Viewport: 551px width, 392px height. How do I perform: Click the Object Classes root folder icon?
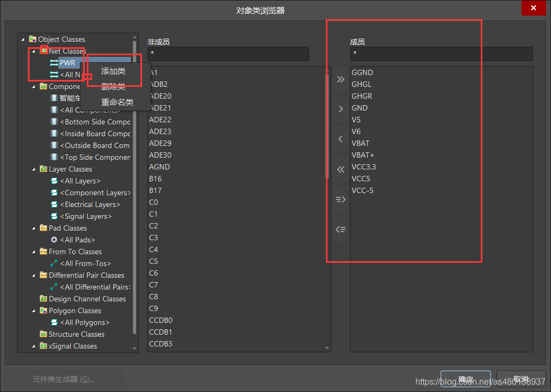pyautogui.click(x=32, y=39)
